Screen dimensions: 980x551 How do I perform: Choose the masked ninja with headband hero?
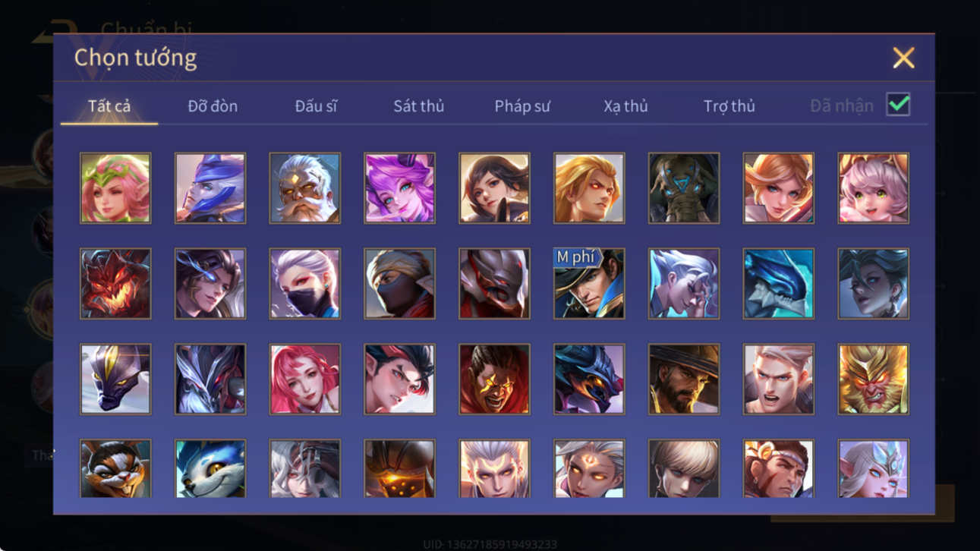[399, 284]
